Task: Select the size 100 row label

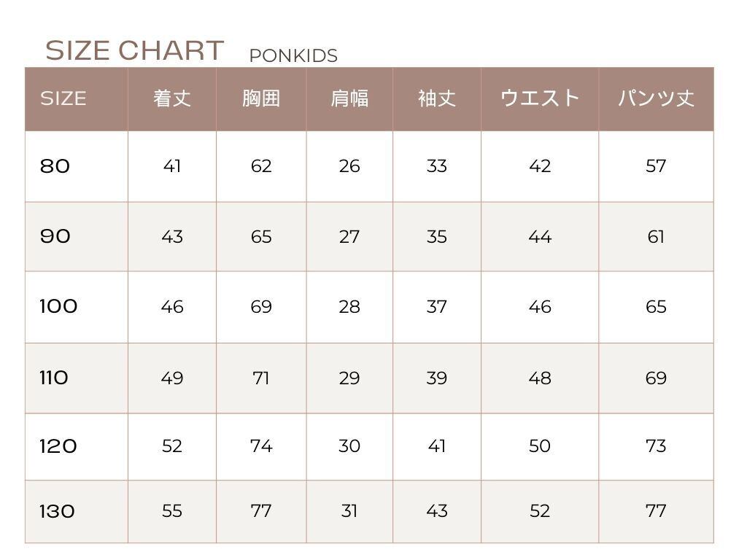Action: (58, 306)
